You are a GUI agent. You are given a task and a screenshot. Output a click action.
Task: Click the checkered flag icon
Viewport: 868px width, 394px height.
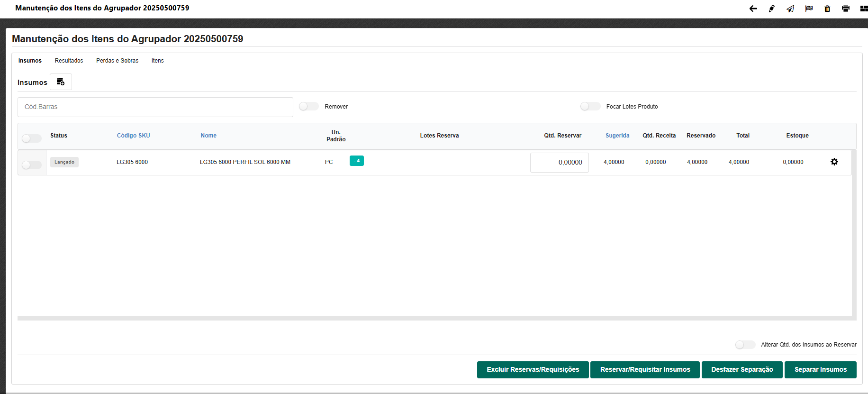click(x=809, y=9)
